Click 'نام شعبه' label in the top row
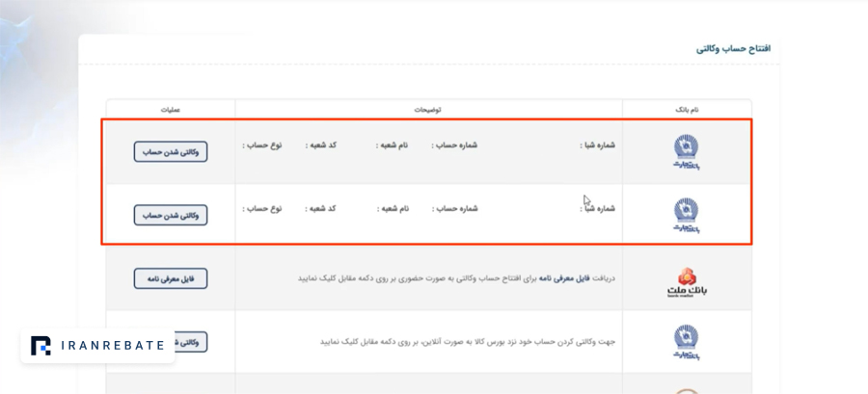868x394 pixels. pos(393,145)
